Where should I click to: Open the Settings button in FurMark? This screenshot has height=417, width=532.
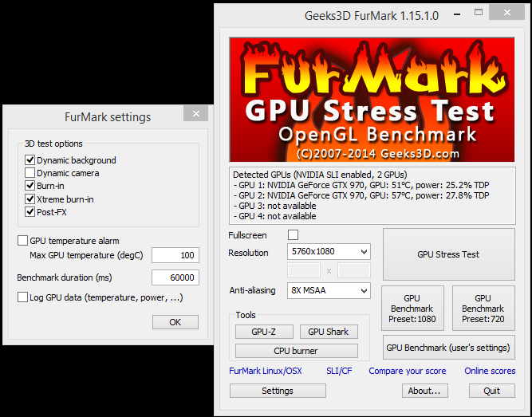pos(278,391)
